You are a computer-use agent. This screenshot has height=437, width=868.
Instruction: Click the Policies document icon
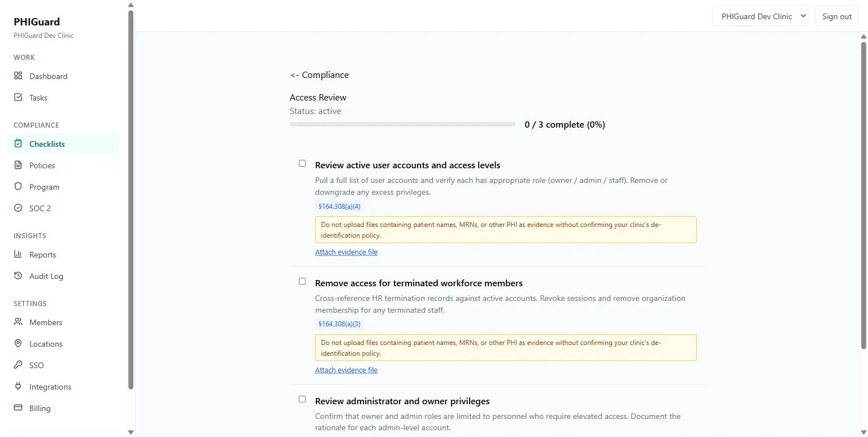[x=18, y=165]
